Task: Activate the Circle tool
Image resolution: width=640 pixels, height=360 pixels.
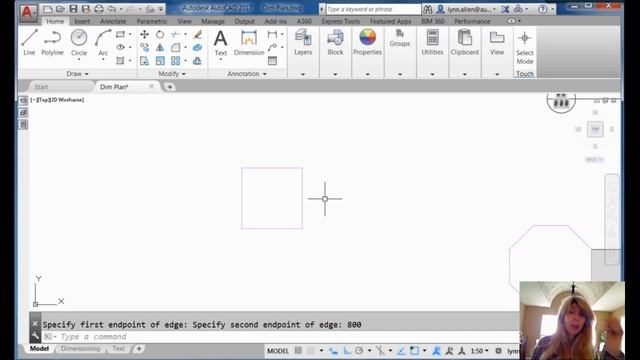Action: (79, 42)
